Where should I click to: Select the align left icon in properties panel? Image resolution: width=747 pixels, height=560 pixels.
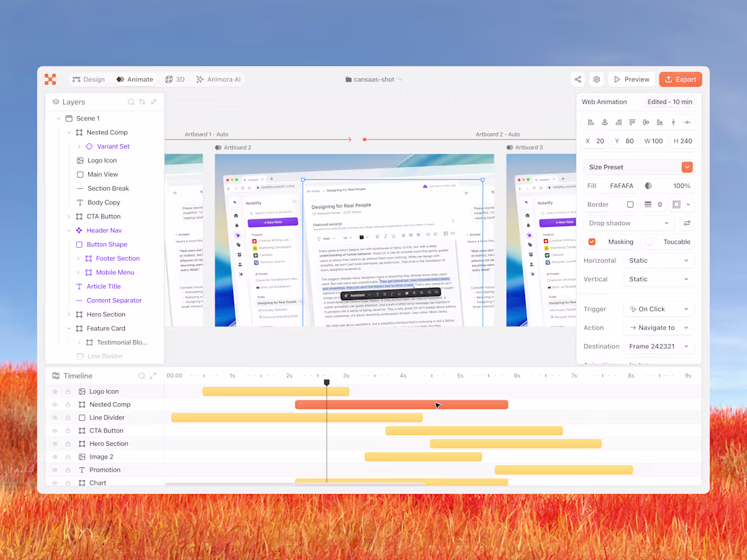591,122
